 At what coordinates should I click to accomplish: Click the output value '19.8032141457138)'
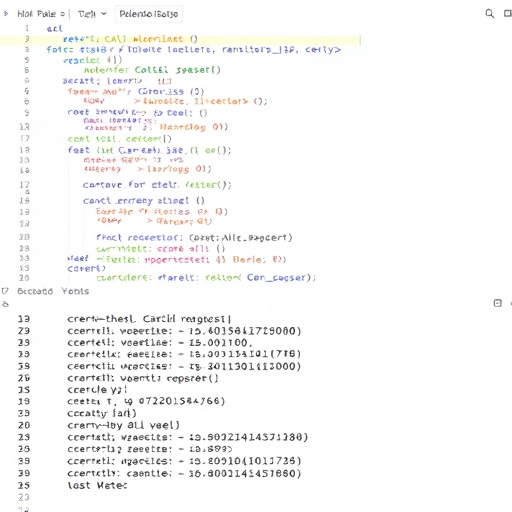click(248, 437)
